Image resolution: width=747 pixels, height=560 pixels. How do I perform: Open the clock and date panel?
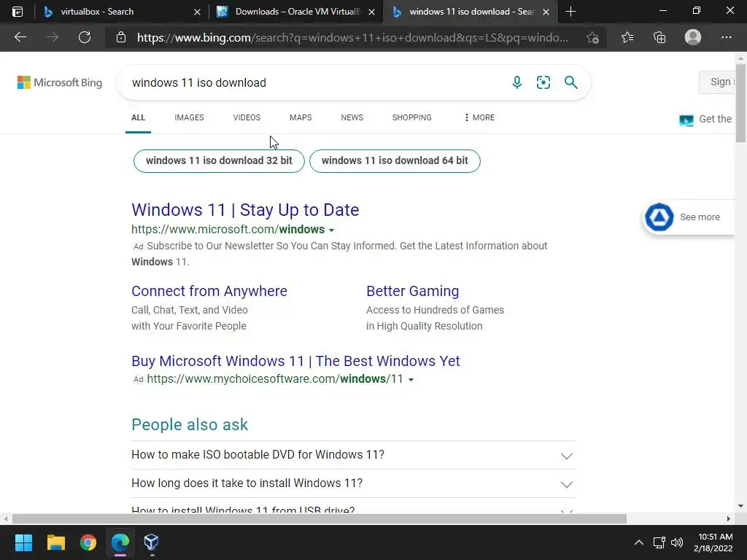click(x=713, y=542)
